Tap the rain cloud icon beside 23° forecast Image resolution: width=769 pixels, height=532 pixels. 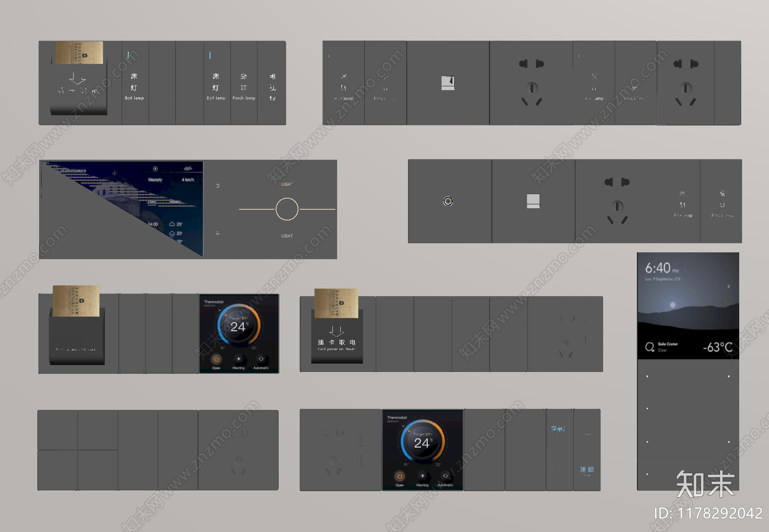click(x=172, y=234)
